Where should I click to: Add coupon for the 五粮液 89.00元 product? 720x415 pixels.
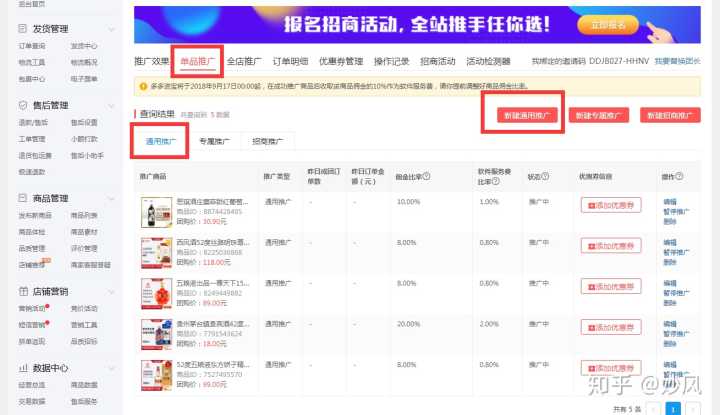pos(611,286)
